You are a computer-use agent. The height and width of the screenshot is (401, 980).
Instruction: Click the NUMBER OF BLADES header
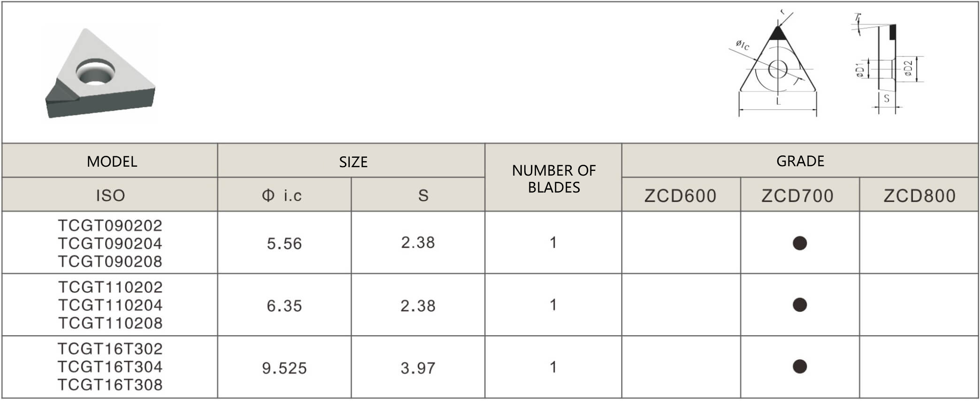click(x=553, y=178)
